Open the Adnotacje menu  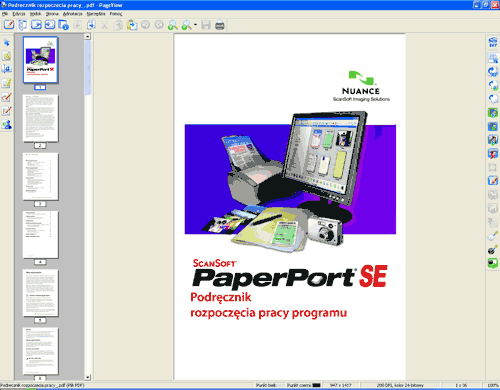coord(72,14)
